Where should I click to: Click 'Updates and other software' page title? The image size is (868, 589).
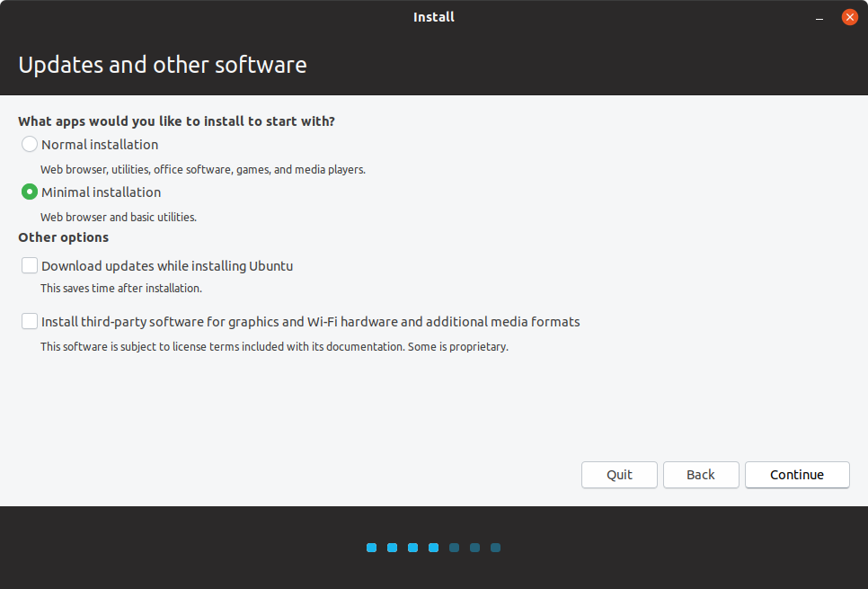[163, 65]
